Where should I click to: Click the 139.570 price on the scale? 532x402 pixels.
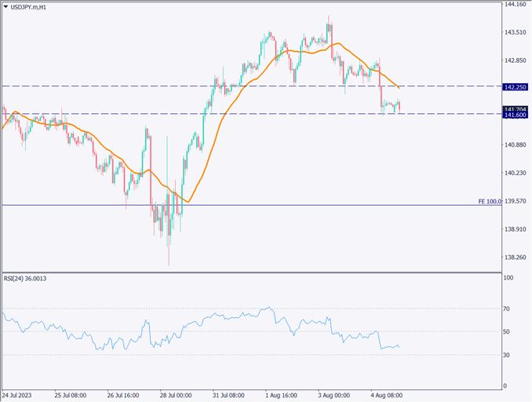click(515, 201)
